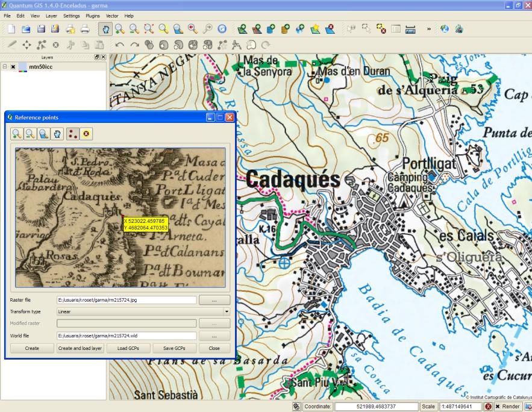
Task: Select the Delete Point tool in Reference points
Action: tap(86, 134)
